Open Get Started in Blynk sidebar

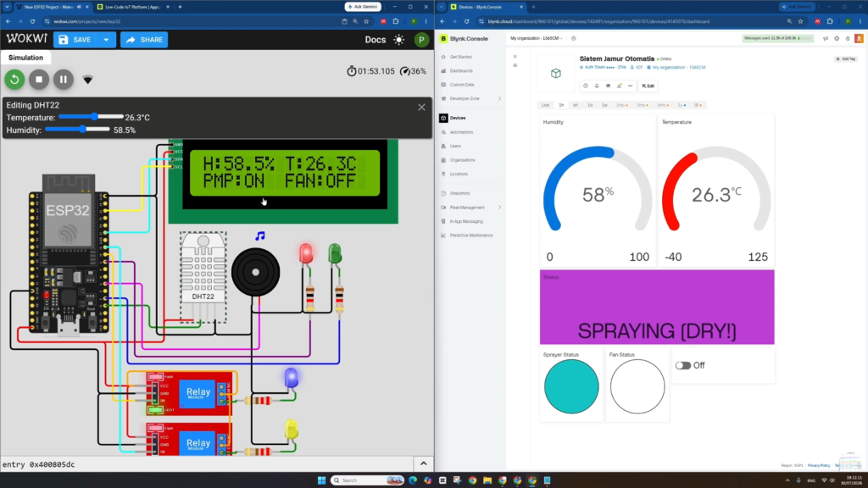(460, 57)
